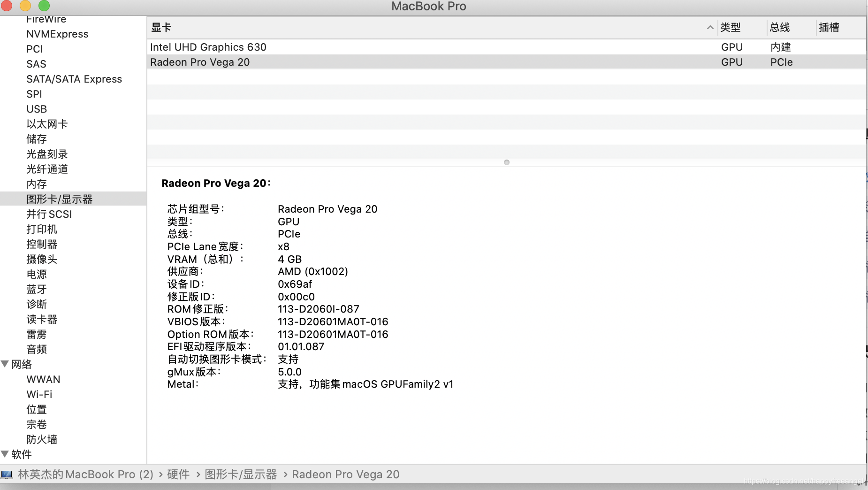Viewport: 868px width, 490px height.
Task: Select the 网络 category label
Action: pyautogui.click(x=22, y=365)
